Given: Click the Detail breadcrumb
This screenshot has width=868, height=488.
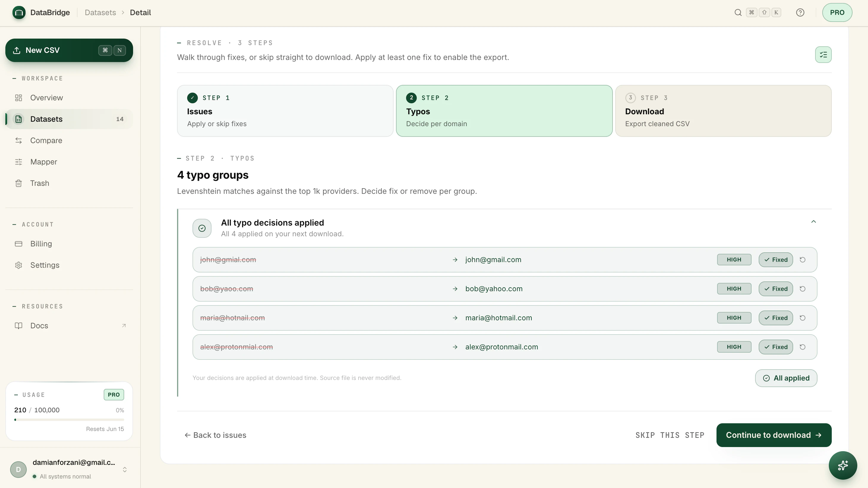Looking at the screenshot, I should pyautogui.click(x=140, y=12).
